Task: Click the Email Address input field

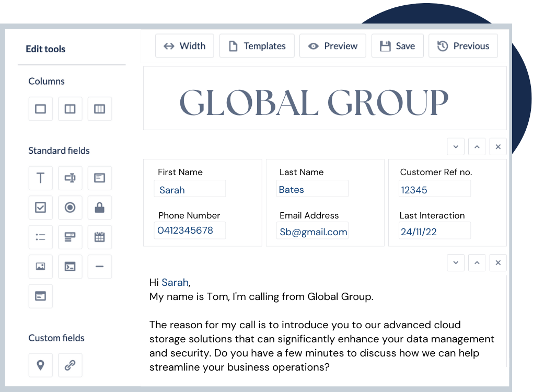Action: 312,231
